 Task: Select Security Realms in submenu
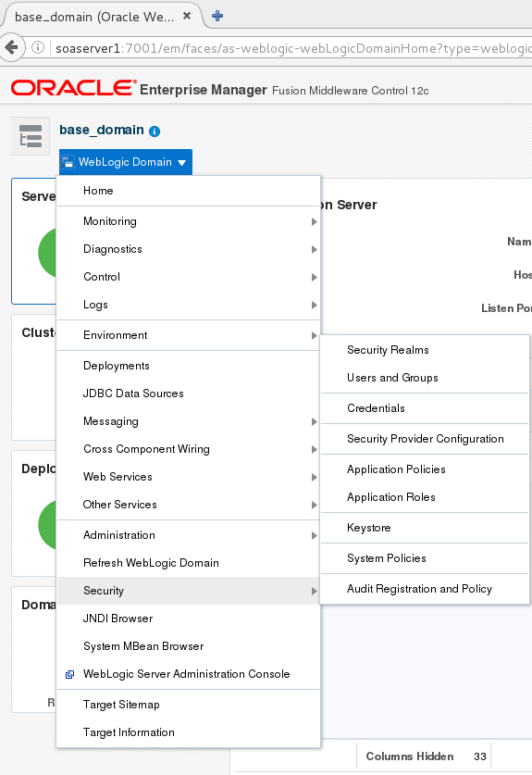pos(425,350)
